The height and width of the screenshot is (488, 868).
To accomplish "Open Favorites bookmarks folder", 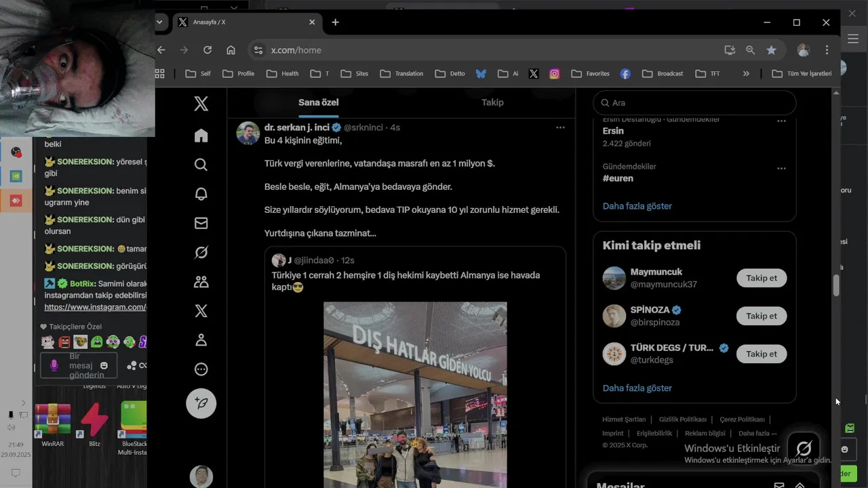I will pyautogui.click(x=591, y=73).
